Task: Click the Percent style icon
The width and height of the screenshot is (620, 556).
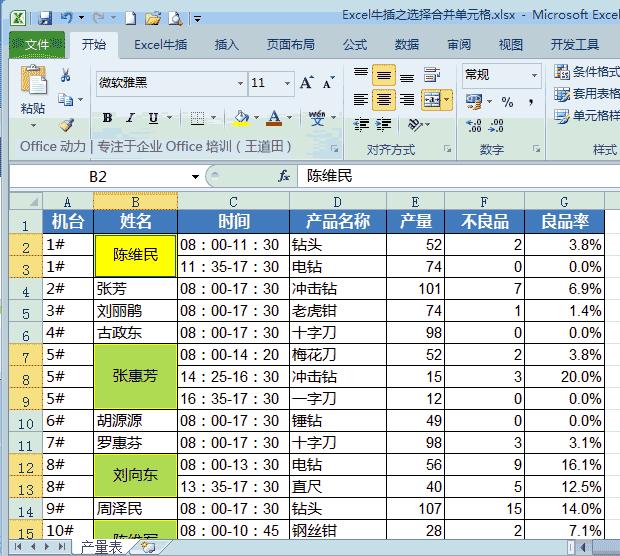Action: 507,102
